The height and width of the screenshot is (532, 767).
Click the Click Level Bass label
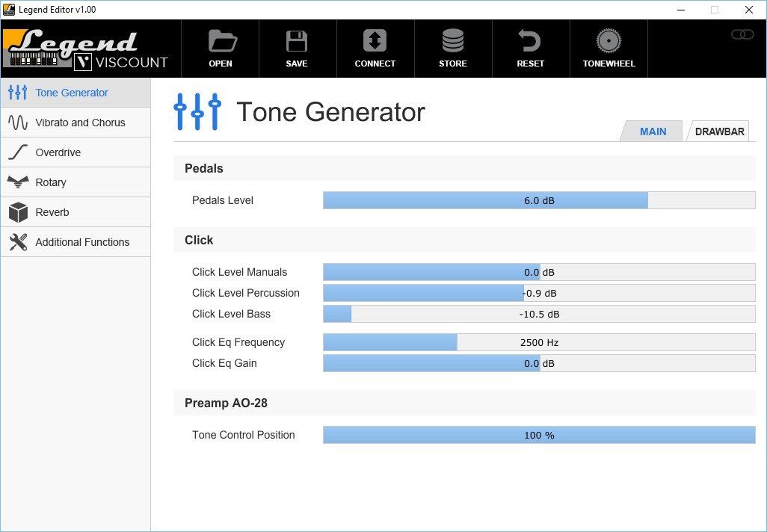[232, 314]
